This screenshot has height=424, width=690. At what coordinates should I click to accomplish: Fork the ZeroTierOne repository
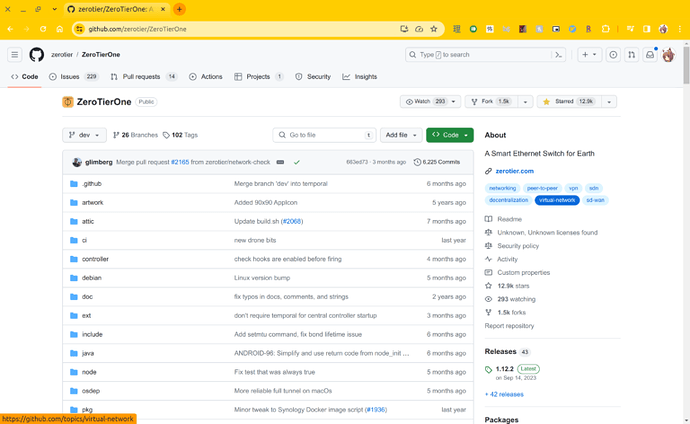click(x=491, y=102)
